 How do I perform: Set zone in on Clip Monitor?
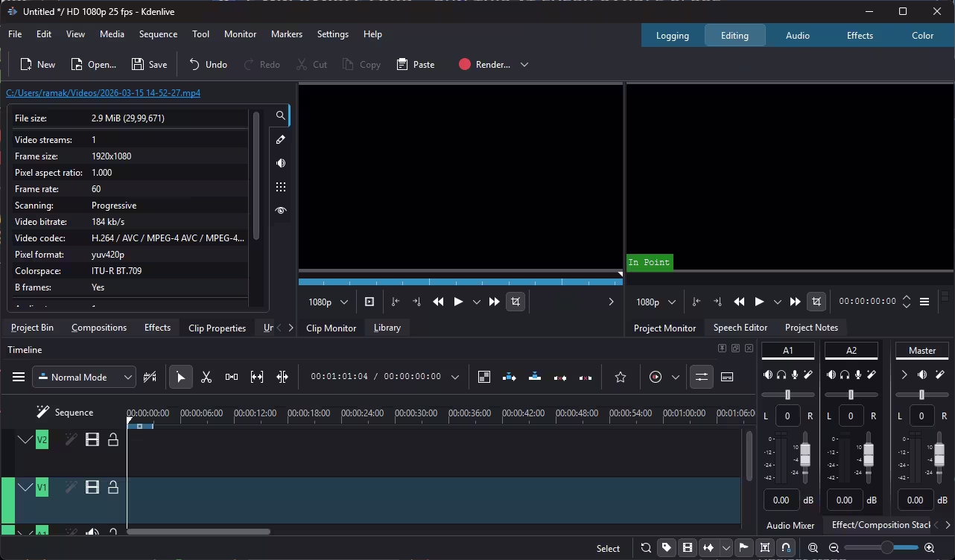(396, 302)
